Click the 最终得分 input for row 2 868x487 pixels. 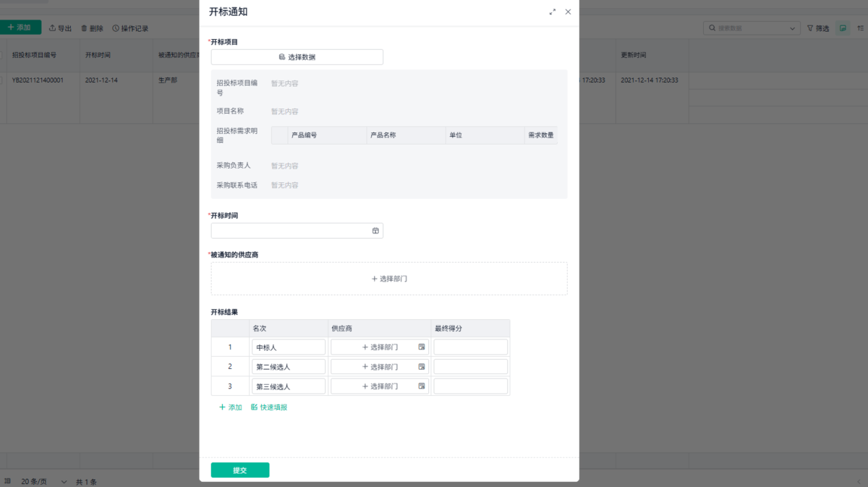[x=471, y=367]
